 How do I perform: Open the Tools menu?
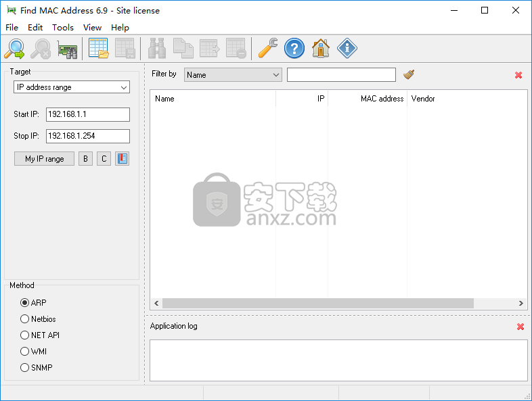pyautogui.click(x=63, y=28)
